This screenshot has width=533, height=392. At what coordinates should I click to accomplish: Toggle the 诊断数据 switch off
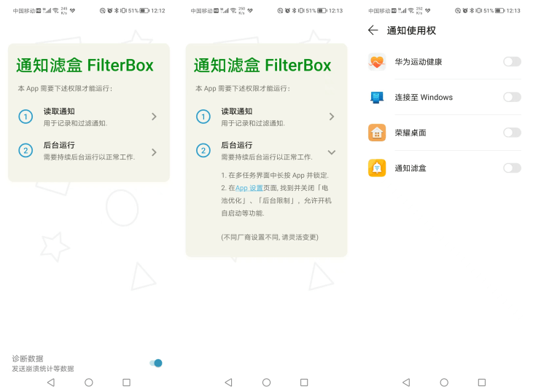click(x=156, y=363)
